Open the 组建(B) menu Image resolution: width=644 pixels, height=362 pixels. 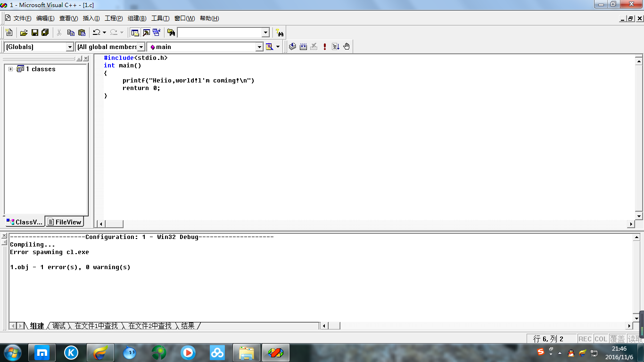(x=137, y=18)
